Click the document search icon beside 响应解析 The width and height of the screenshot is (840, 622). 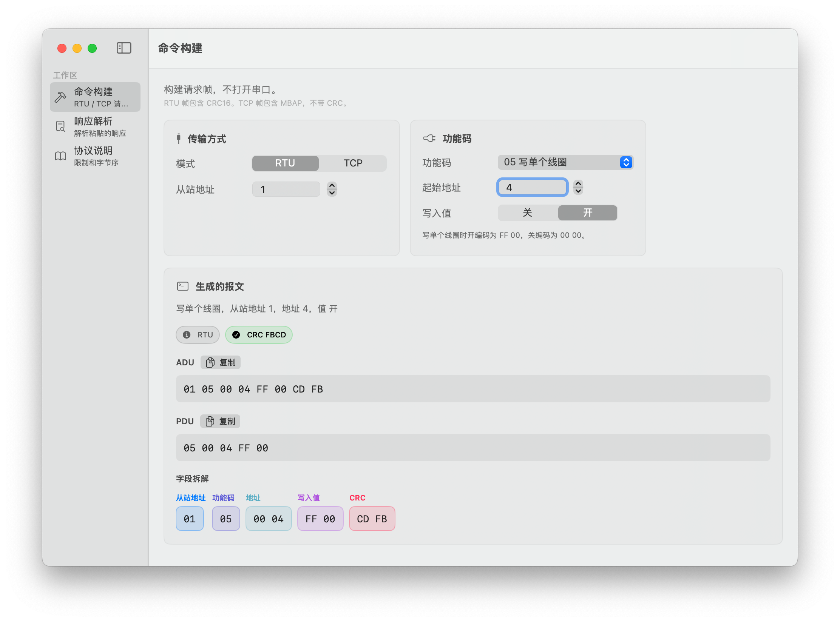click(60, 126)
